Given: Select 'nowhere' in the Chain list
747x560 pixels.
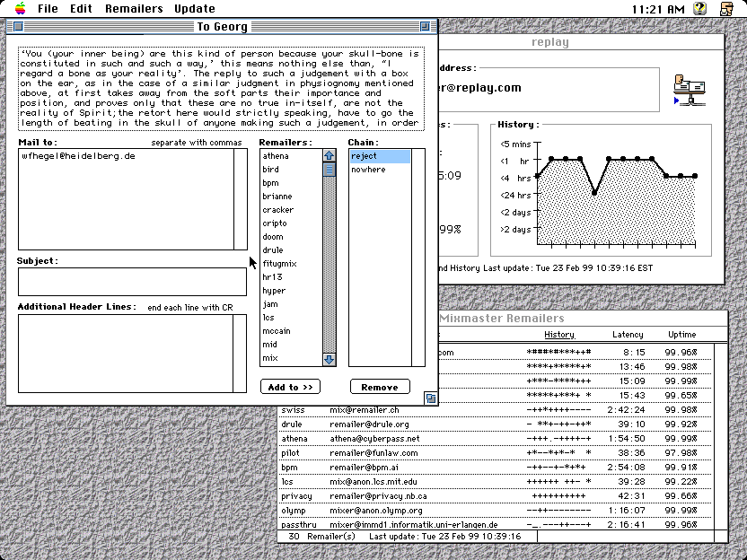Looking at the screenshot, I should (x=368, y=170).
